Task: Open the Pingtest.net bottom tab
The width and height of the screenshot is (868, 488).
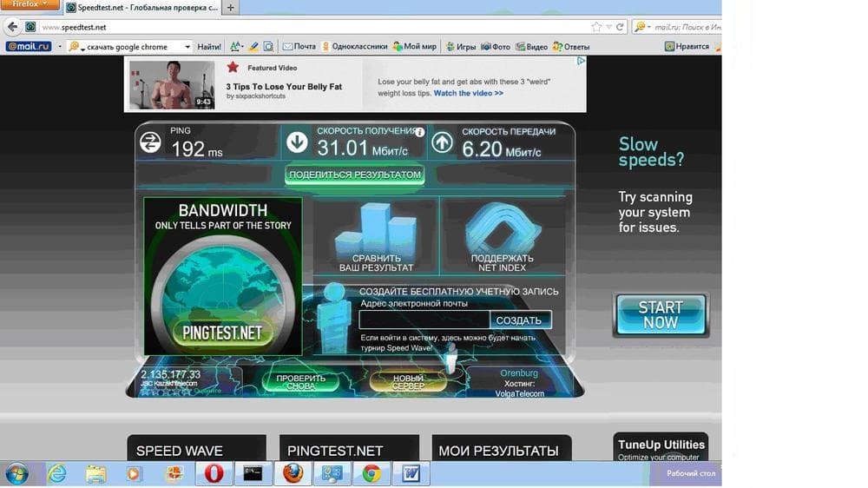Action: pyautogui.click(x=349, y=448)
